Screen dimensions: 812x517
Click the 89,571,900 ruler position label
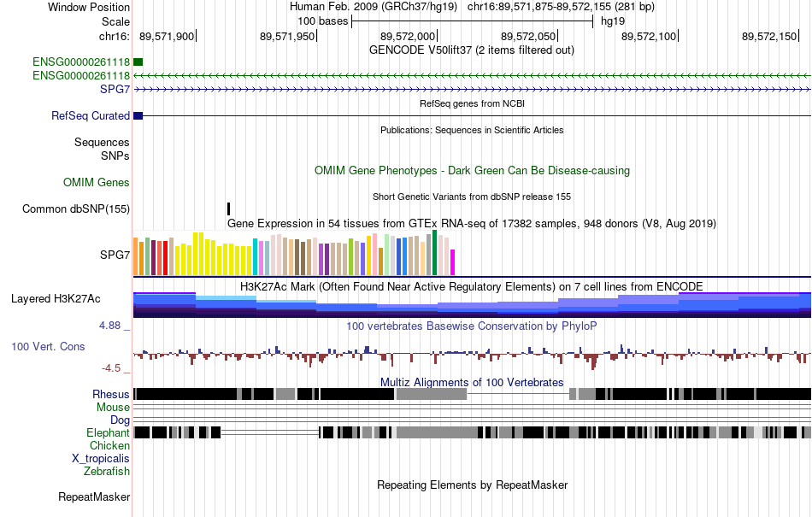point(166,36)
